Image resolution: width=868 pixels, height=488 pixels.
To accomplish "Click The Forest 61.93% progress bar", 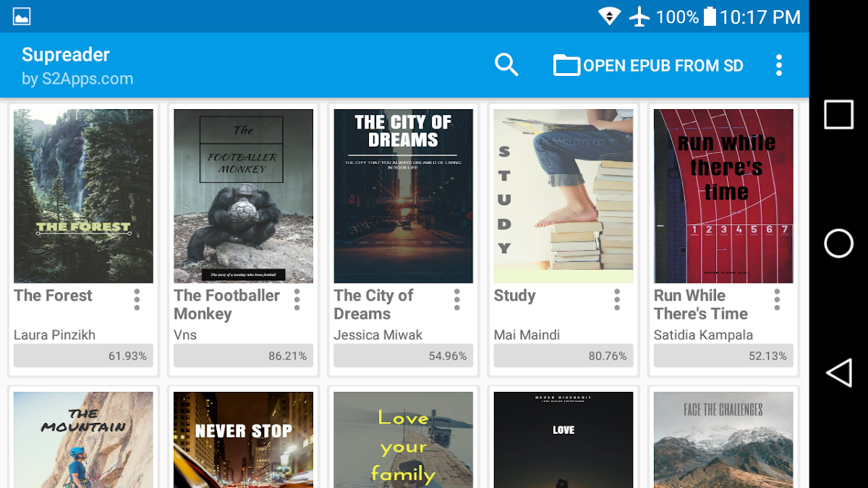I will pyautogui.click(x=83, y=356).
